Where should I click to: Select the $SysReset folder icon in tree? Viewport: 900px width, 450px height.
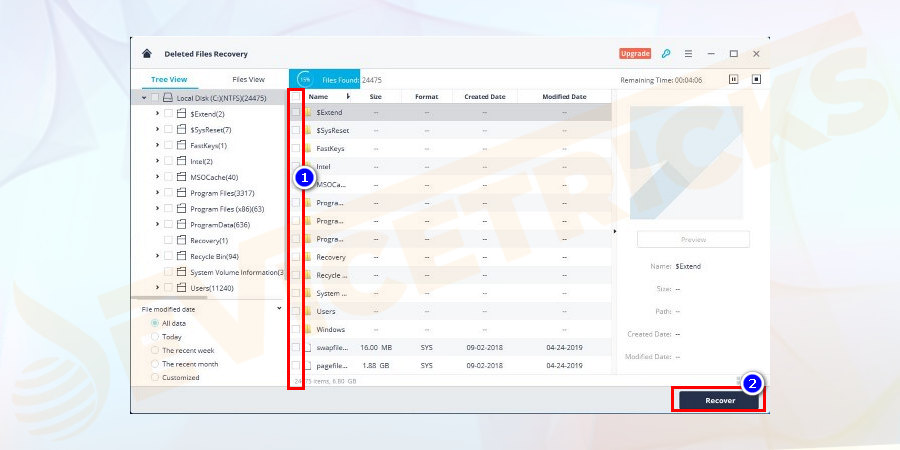[x=181, y=130]
